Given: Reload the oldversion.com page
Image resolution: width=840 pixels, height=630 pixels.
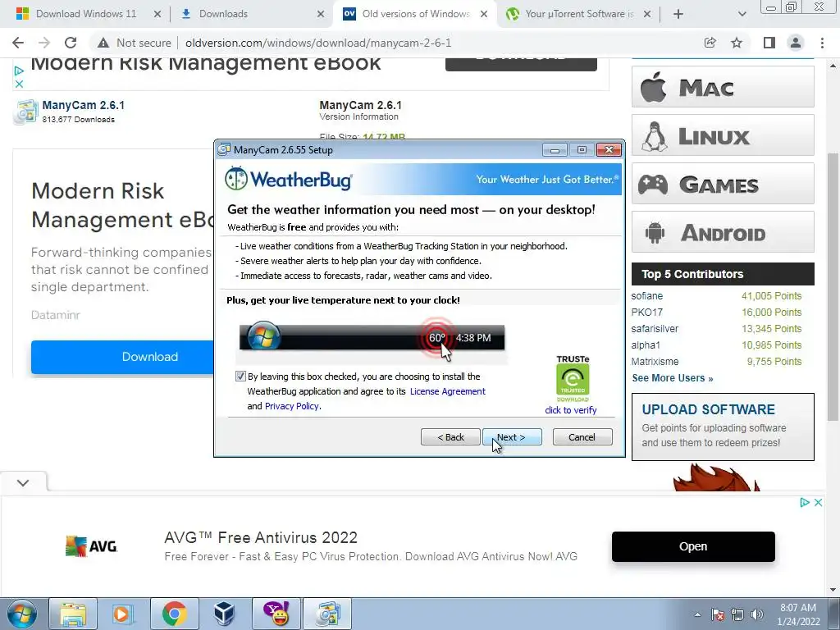Looking at the screenshot, I should [x=71, y=43].
